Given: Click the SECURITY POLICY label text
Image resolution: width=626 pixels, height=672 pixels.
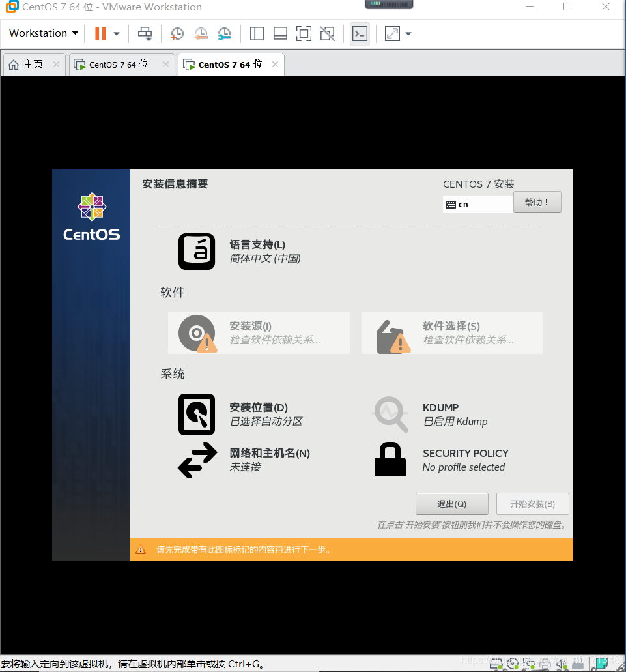Looking at the screenshot, I should tap(466, 453).
